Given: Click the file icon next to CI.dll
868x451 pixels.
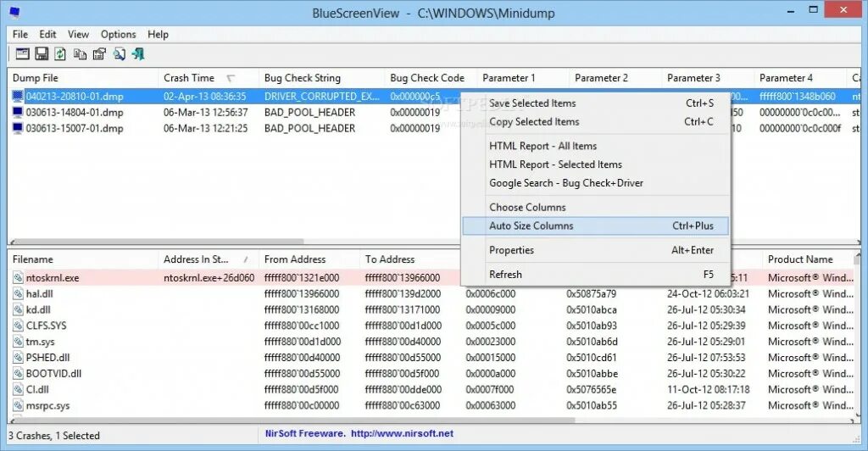Looking at the screenshot, I should click(x=18, y=390).
